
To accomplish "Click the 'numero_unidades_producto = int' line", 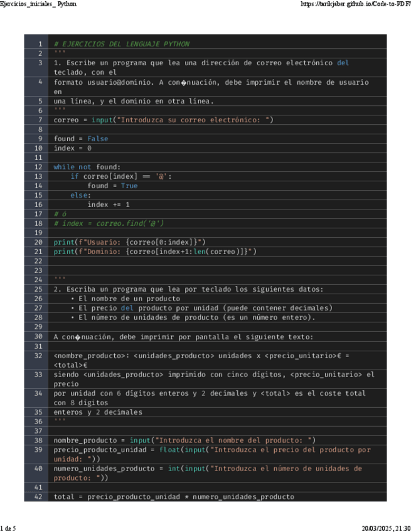I will pyautogui.click(x=208, y=469).
